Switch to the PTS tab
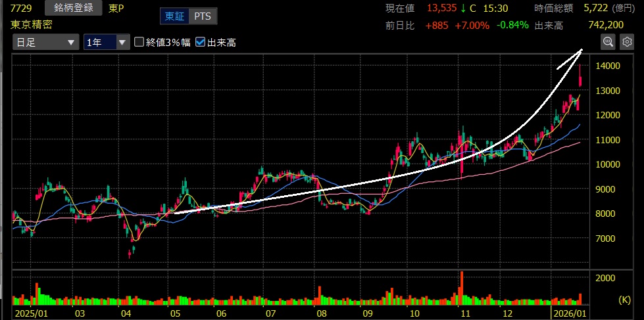Viewport: 644px width, 320px height. [203, 16]
